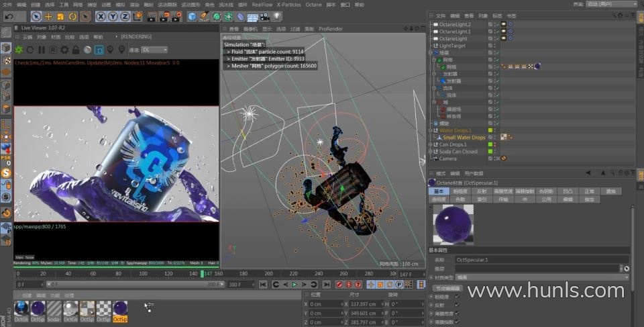
Task: Start Octane render with green logo
Action: coord(19,50)
